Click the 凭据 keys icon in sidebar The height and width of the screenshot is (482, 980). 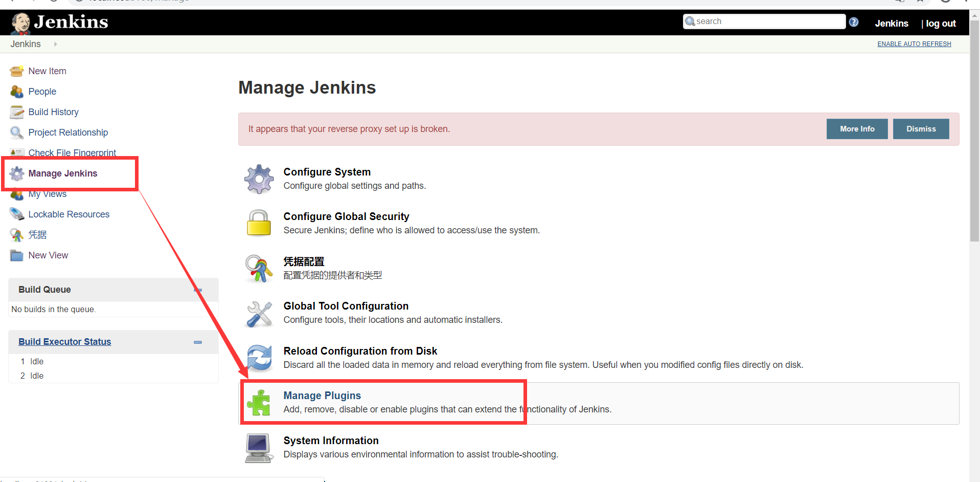pos(16,235)
